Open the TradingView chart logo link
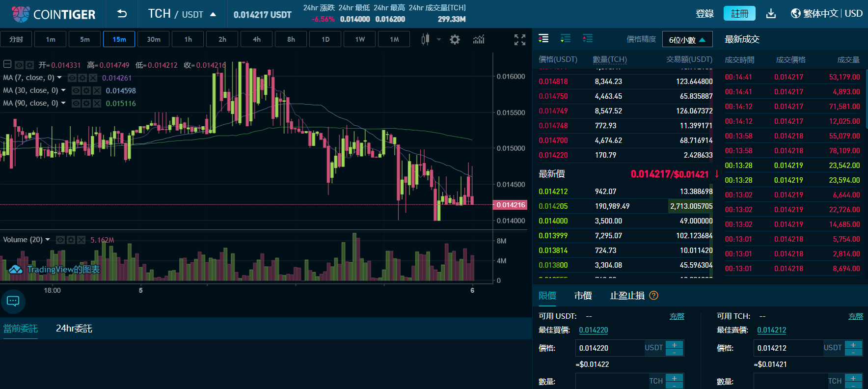This screenshot has width=868, height=389. coord(54,269)
